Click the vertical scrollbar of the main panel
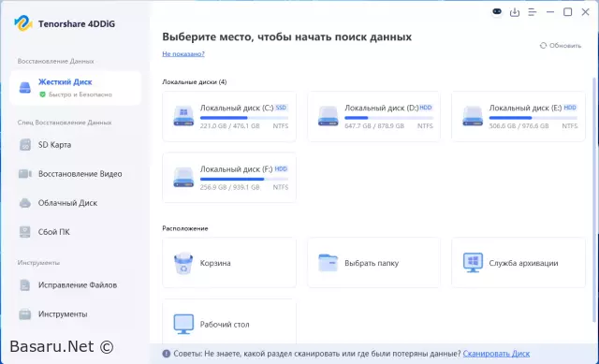This screenshot has height=364, width=599. [593, 198]
